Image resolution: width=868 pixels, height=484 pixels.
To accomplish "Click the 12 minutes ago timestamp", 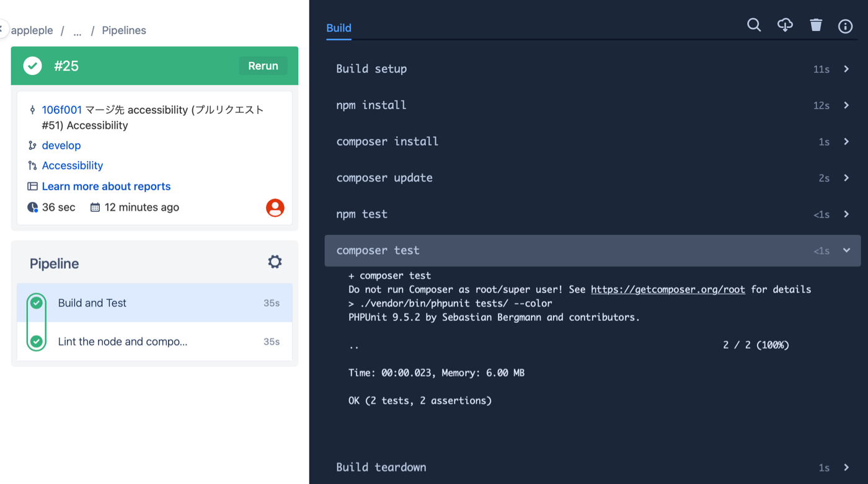I will 142,208.
